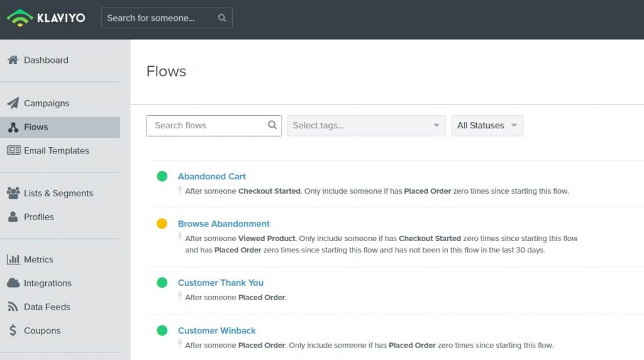Click the Lists & Segments people icon

pyautogui.click(x=13, y=193)
